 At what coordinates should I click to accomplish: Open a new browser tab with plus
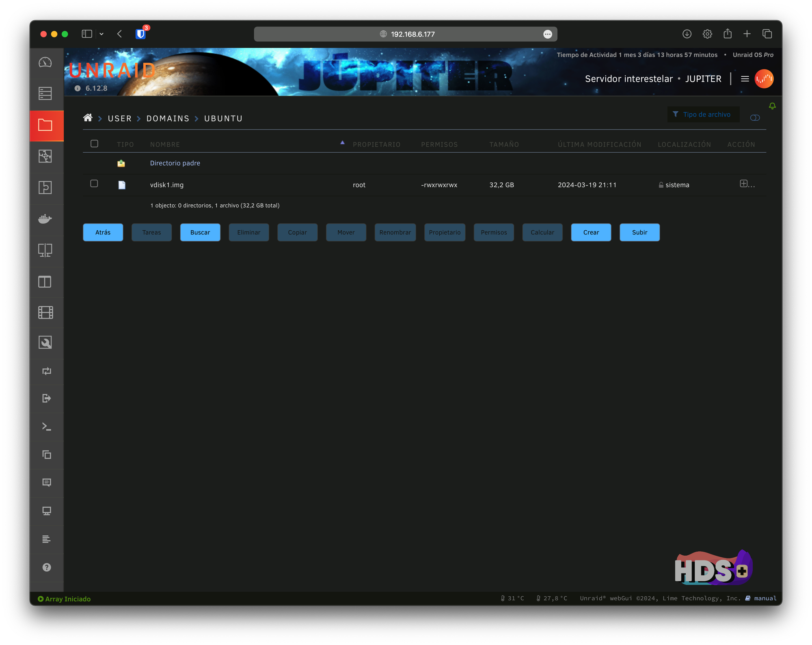tap(747, 34)
